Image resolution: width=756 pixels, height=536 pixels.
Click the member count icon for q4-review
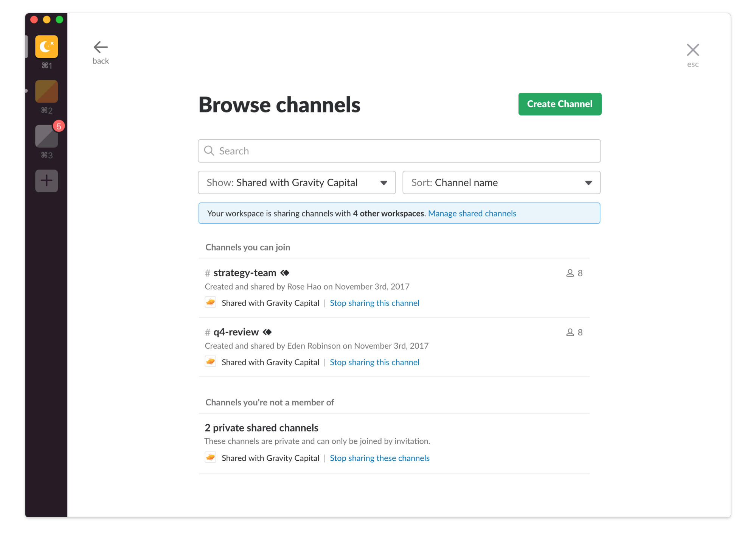(570, 332)
